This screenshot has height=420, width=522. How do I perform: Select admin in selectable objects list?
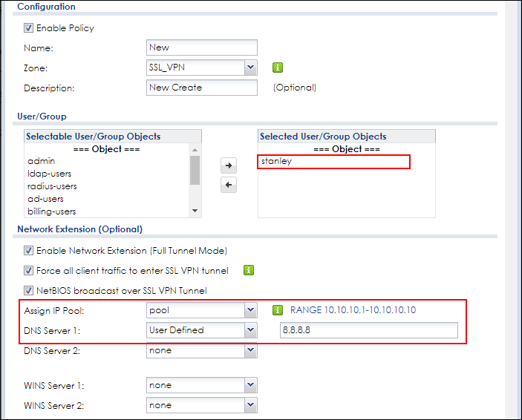tap(42, 161)
